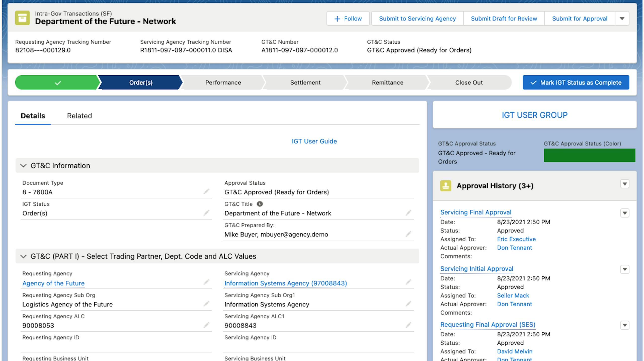Click pencil icon next to IGT Status

pyautogui.click(x=206, y=213)
